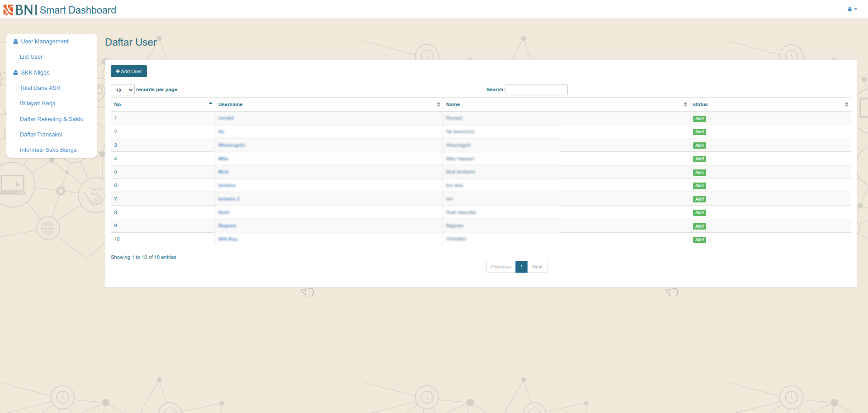Screen dimensions: 868x413
Task: Click the user icon next to SKK Migas
Action: tap(15, 72)
